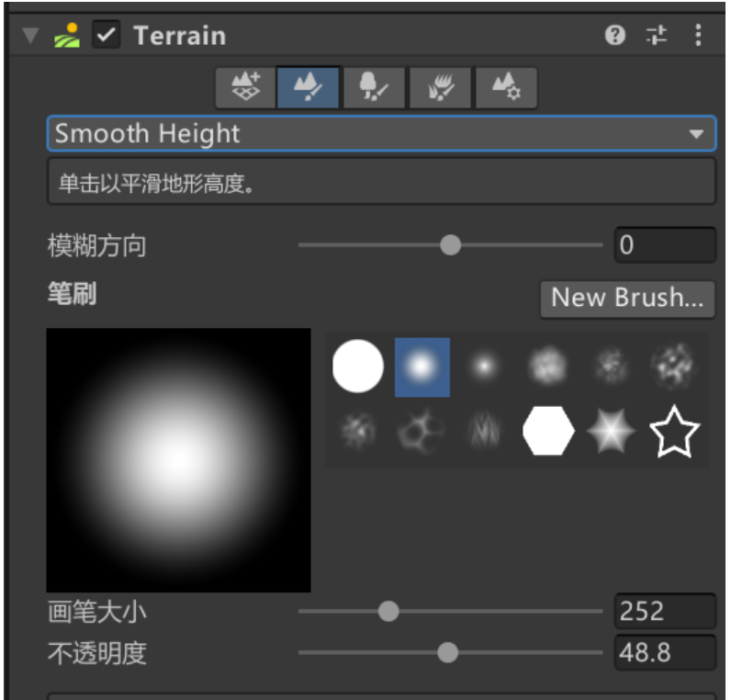Select the Paint Trees tool
The width and height of the screenshot is (731, 700).
(x=374, y=87)
